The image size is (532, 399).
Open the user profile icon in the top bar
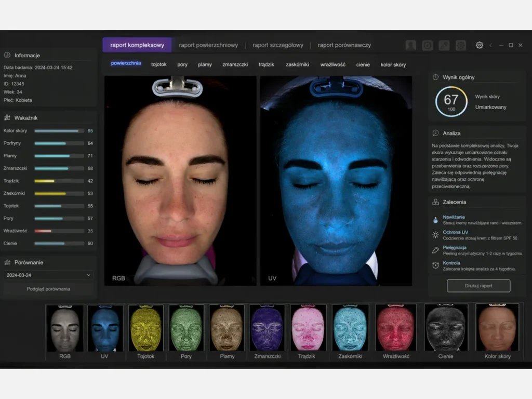click(410, 45)
